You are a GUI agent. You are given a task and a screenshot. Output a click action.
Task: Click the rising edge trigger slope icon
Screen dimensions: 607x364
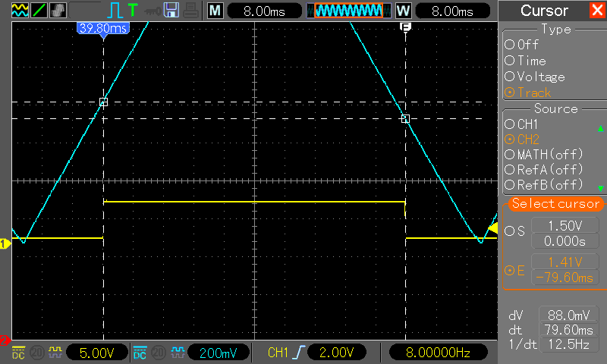(299, 353)
